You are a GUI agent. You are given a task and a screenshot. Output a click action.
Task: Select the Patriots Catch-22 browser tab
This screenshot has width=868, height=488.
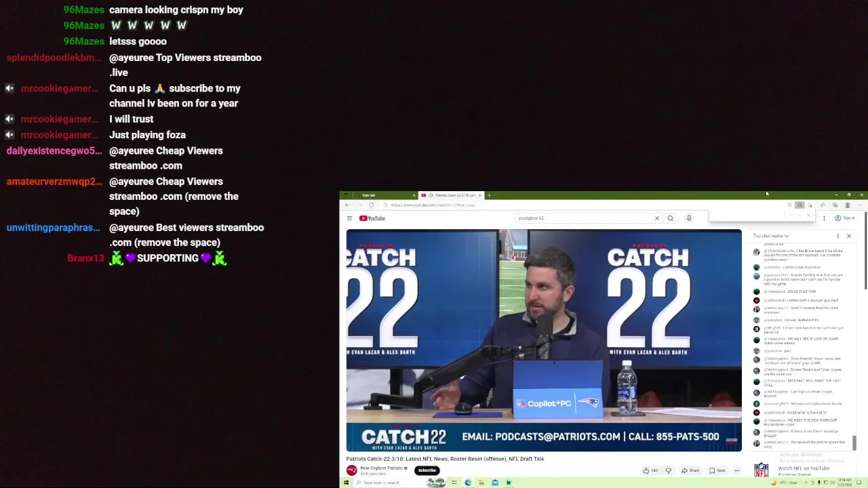point(451,195)
